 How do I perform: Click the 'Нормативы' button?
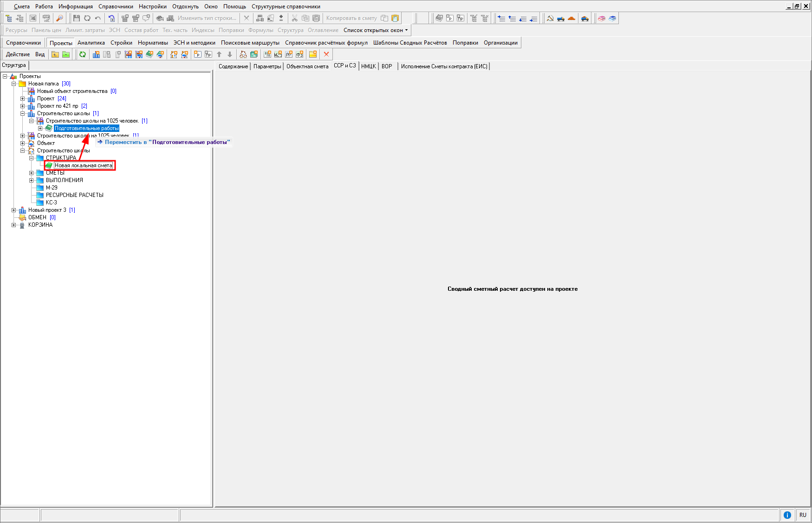click(x=153, y=43)
